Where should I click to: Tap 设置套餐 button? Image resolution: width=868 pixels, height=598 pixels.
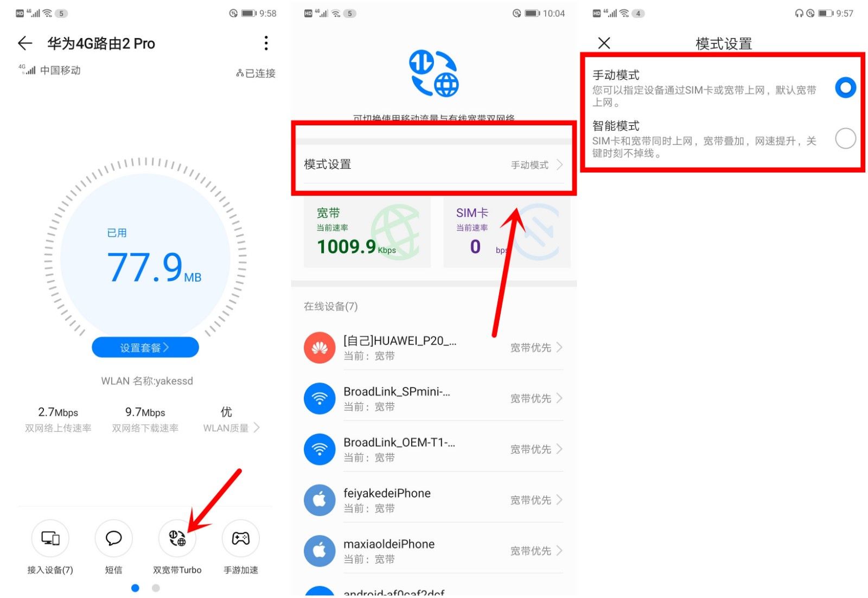click(x=145, y=347)
